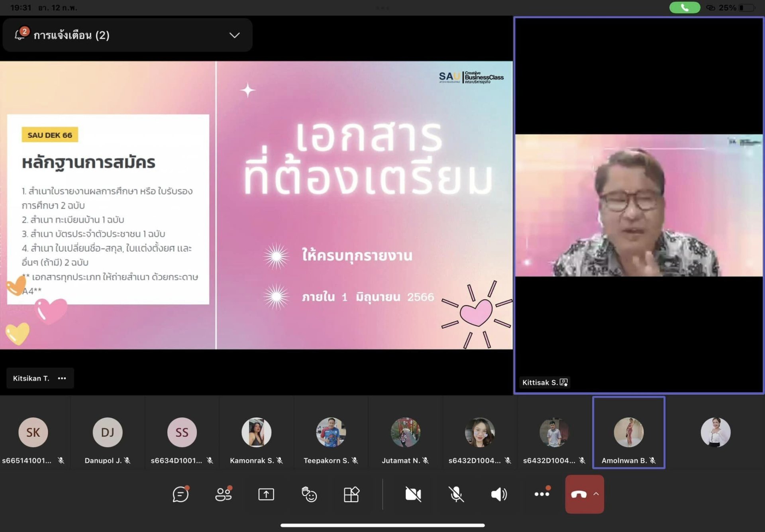Image resolution: width=765 pixels, height=532 pixels.
Task: Expand leave options caret beside hang up
Action: coord(596,494)
